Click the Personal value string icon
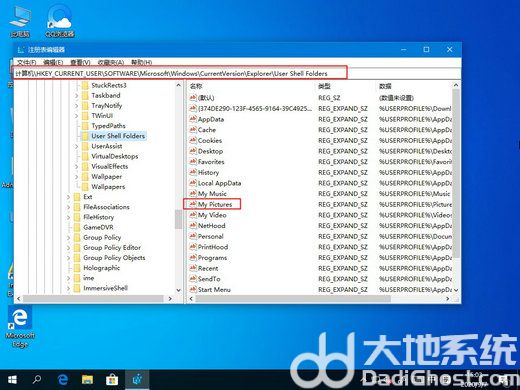Viewport: 520px width, 390px height. pyautogui.click(x=193, y=236)
